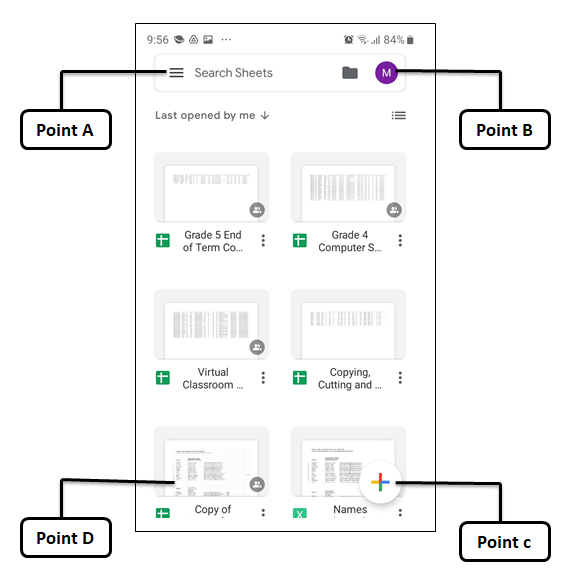This screenshot has height=582, width=566.
Task: Open Copying, Cutting and spreadsheet preview
Action: point(348,324)
